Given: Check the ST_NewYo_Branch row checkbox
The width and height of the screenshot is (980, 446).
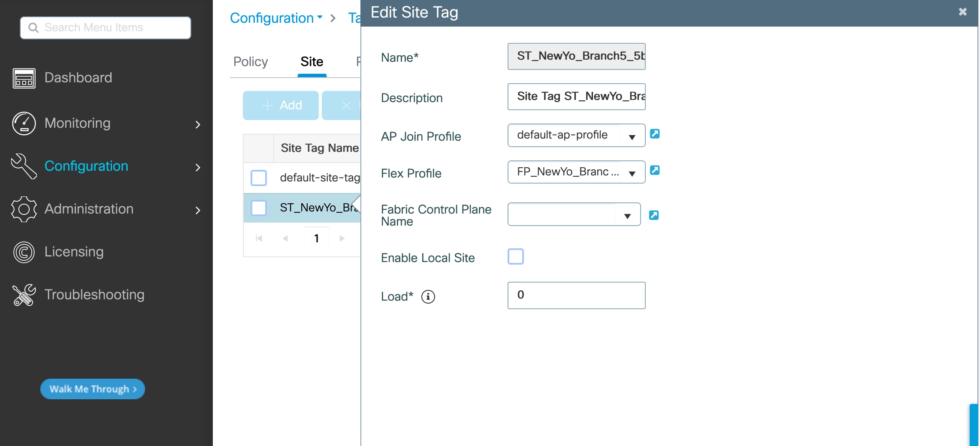Looking at the screenshot, I should [x=259, y=208].
